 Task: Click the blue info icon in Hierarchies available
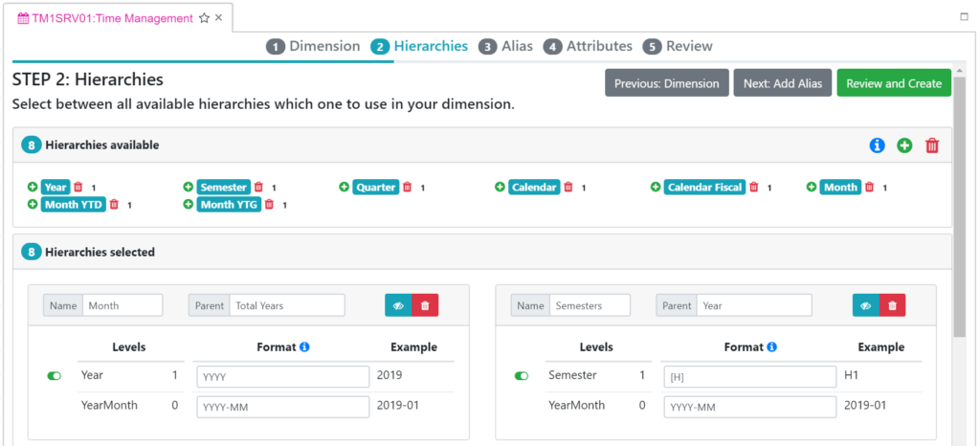(x=877, y=145)
